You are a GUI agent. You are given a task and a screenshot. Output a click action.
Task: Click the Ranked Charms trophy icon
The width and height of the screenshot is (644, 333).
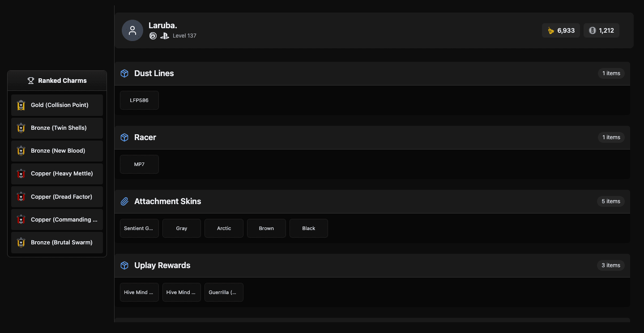(31, 81)
